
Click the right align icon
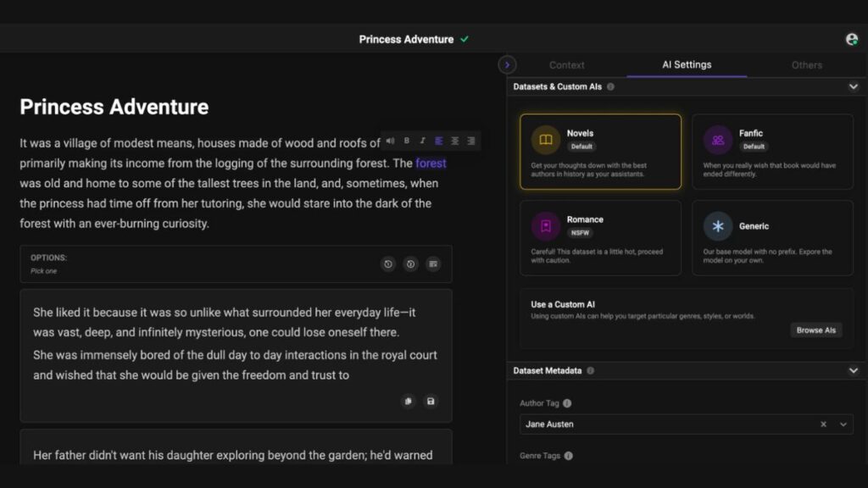click(471, 141)
